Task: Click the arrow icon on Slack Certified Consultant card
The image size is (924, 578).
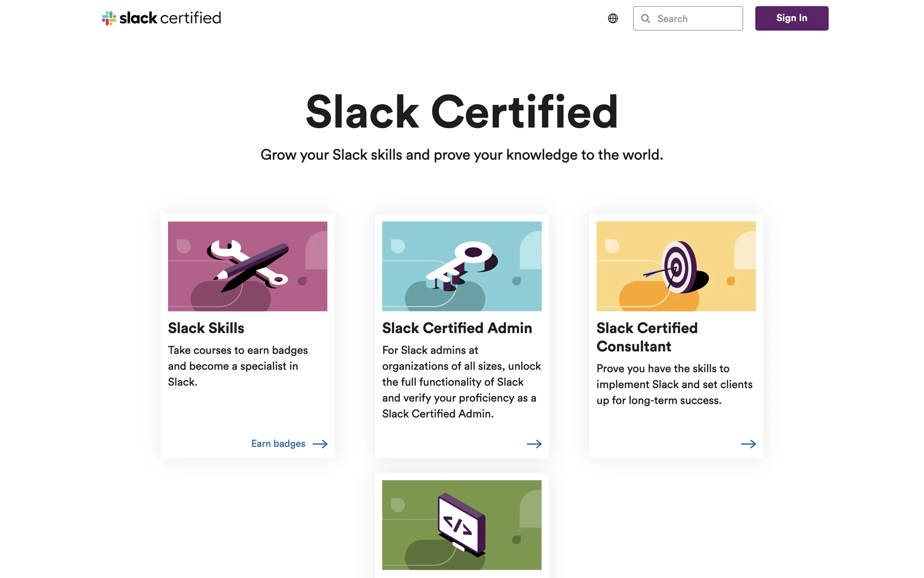Action: (748, 444)
